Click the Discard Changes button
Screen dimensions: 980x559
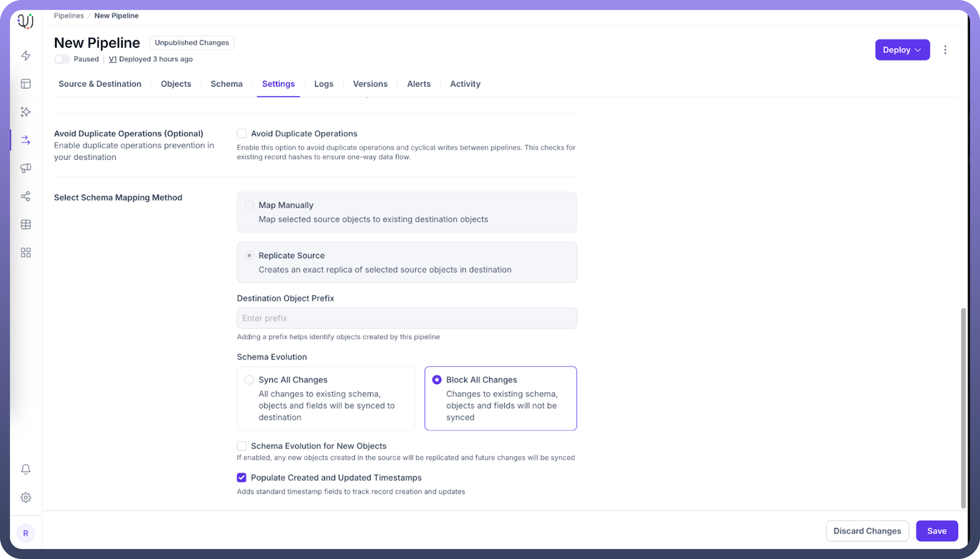(x=867, y=531)
